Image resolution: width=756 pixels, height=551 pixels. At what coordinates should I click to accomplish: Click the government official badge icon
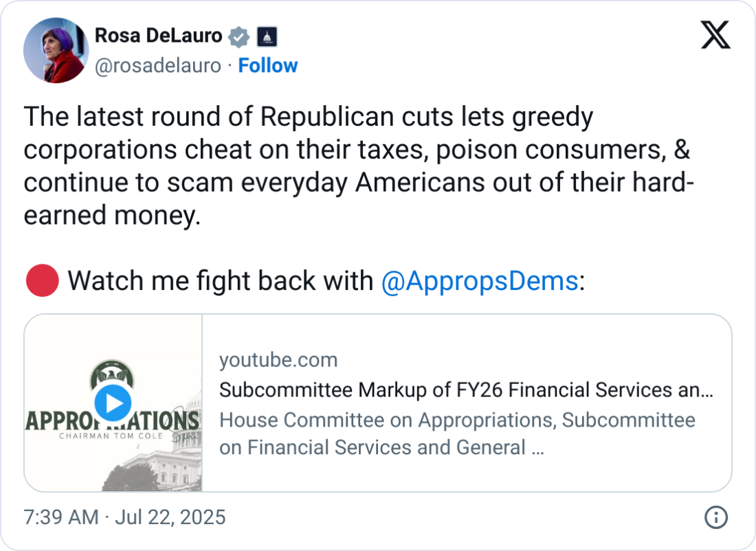coord(267,36)
